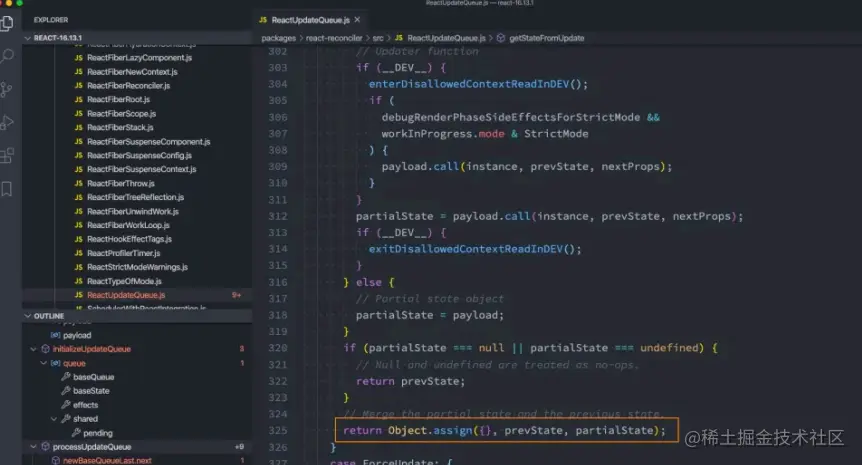Screen dimensions: 862x465
Task: Open ReactFiberRoot.js file
Action: tap(118, 99)
